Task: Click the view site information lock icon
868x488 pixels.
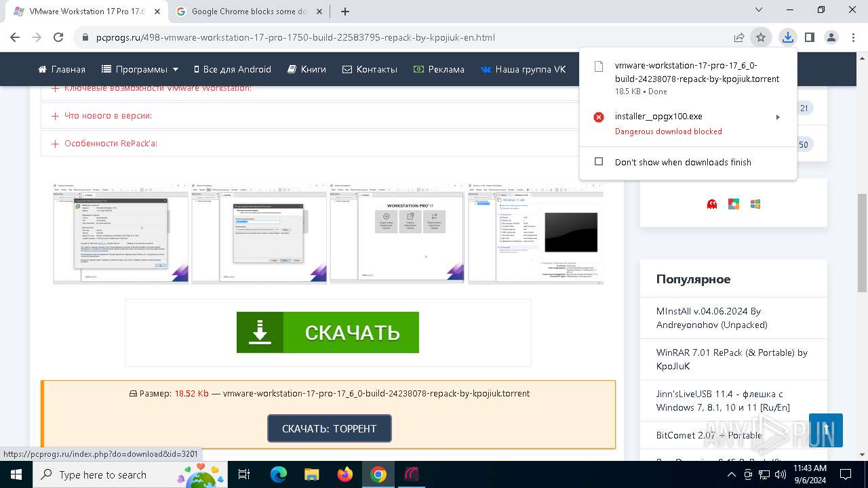Action: pyautogui.click(x=85, y=37)
